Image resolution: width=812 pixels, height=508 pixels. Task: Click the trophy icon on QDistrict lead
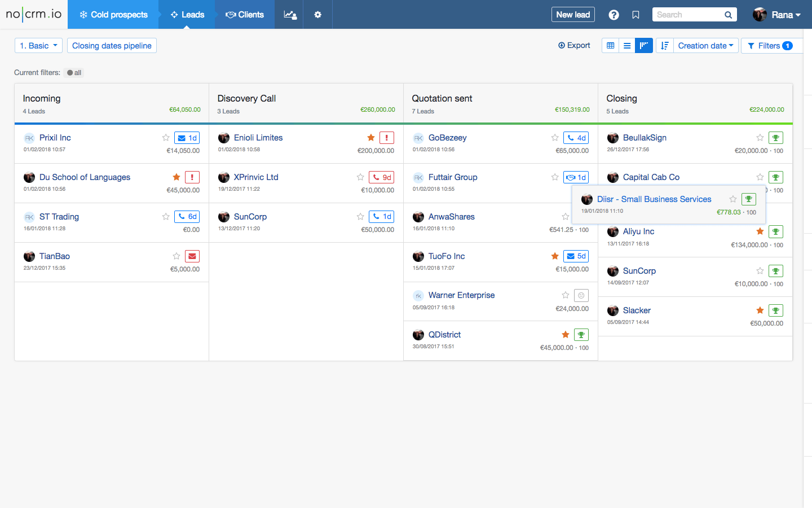581,335
